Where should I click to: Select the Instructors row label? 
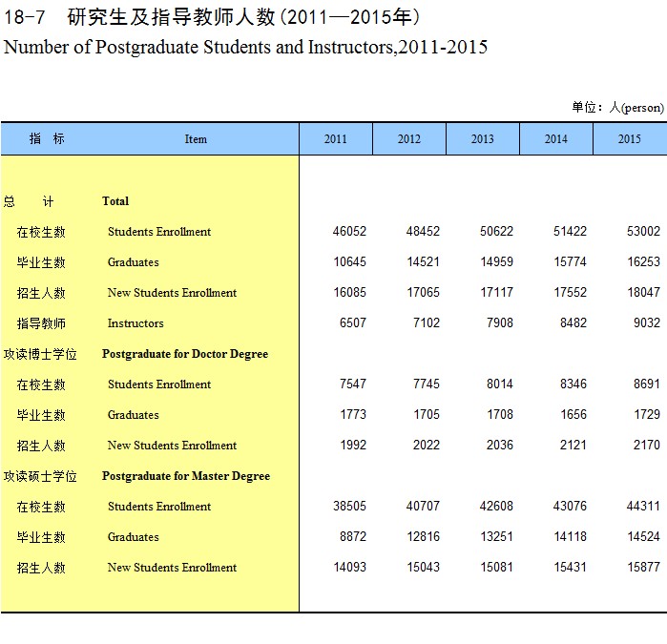pos(135,323)
